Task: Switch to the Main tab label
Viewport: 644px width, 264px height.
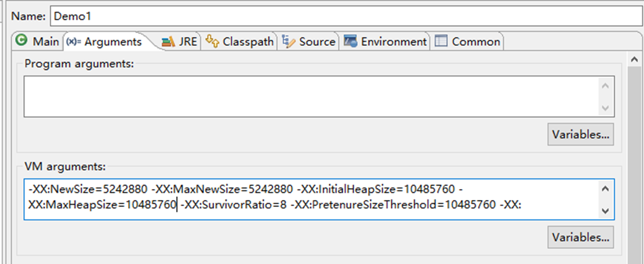Action: (x=45, y=42)
